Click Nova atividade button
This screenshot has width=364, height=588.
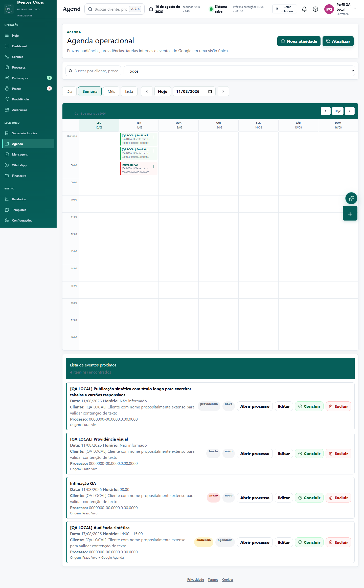pos(299,41)
